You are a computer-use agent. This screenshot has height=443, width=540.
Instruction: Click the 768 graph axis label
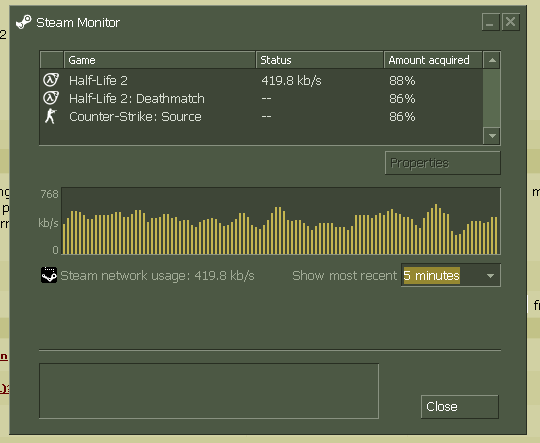click(x=49, y=194)
